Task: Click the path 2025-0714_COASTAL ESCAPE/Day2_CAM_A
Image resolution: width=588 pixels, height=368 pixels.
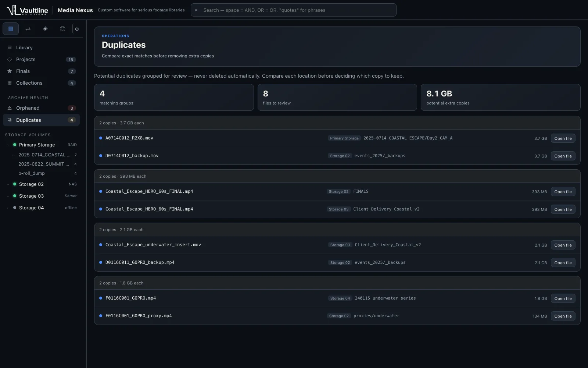Action: 408,138
